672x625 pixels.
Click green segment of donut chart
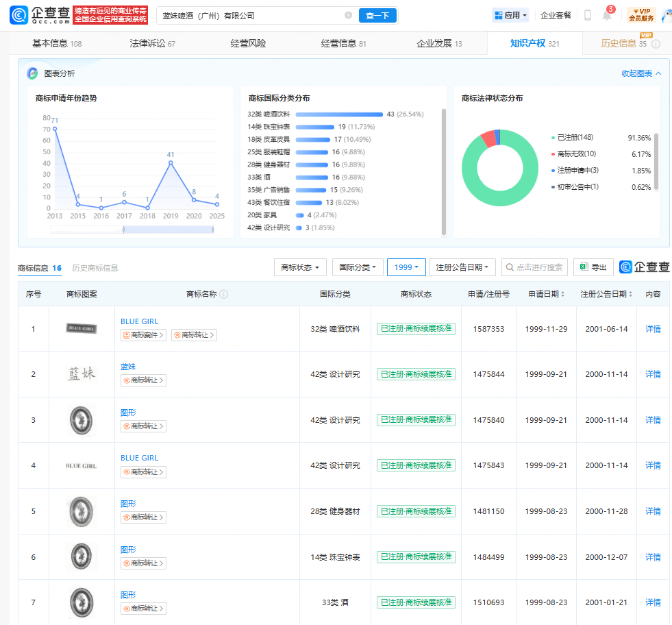tap(499, 198)
